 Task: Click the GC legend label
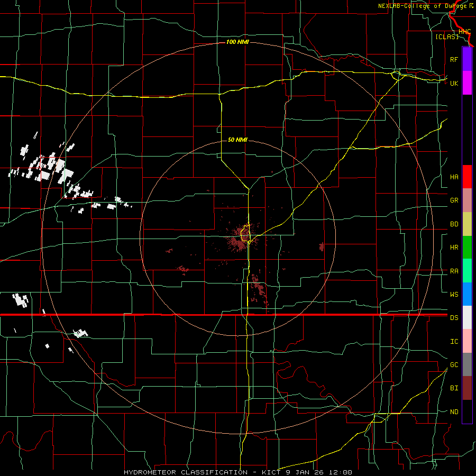click(454, 365)
